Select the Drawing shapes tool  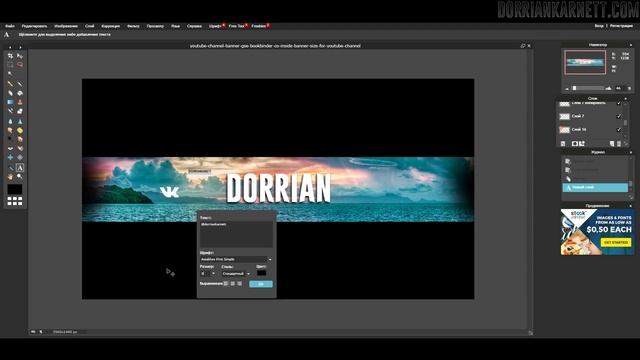(20, 111)
